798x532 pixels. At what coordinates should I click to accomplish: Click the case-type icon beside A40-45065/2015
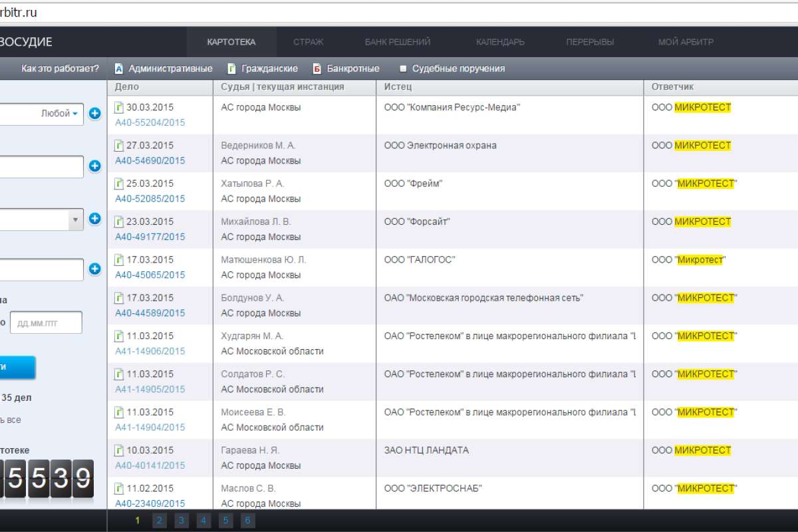point(119,260)
